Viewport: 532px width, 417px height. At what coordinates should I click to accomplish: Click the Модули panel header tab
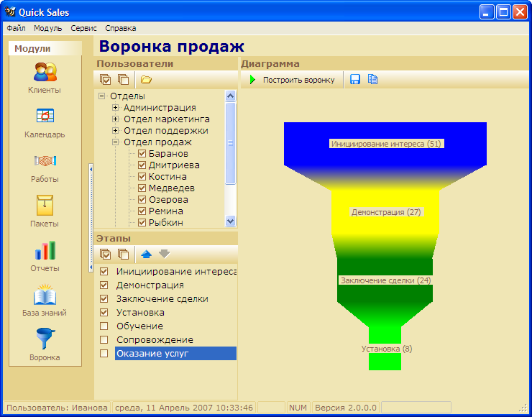click(x=45, y=48)
